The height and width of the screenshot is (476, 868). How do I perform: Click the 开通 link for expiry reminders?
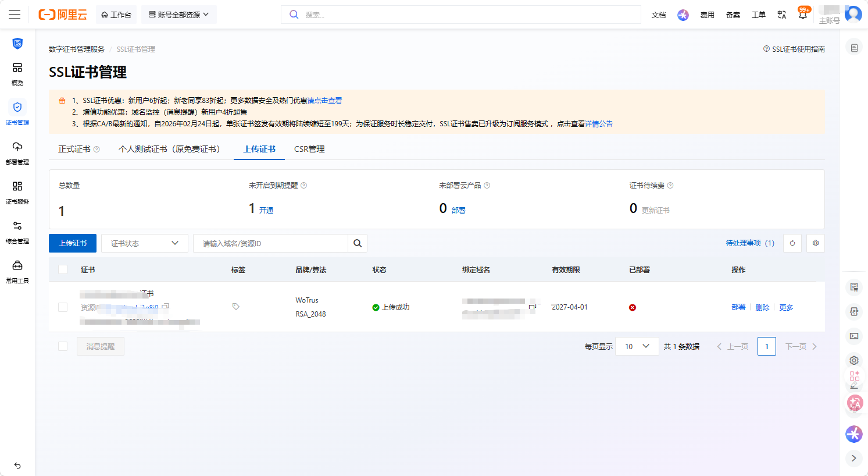click(266, 211)
